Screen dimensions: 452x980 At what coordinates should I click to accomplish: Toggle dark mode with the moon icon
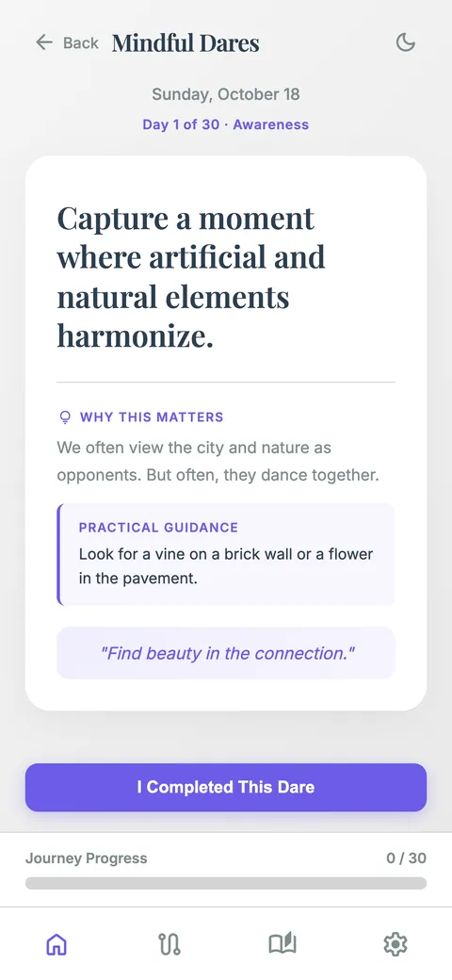(406, 42)
